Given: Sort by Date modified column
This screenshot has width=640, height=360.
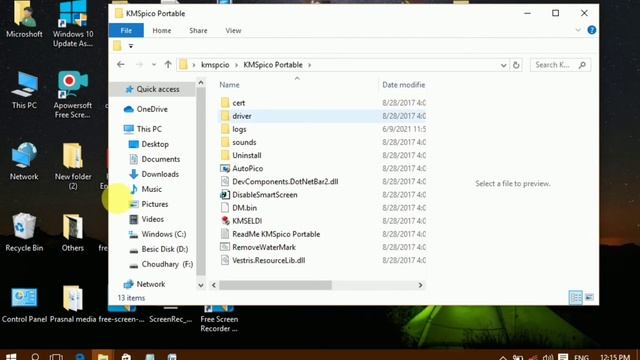Looking at the screenshot, I should coord(403,85).
